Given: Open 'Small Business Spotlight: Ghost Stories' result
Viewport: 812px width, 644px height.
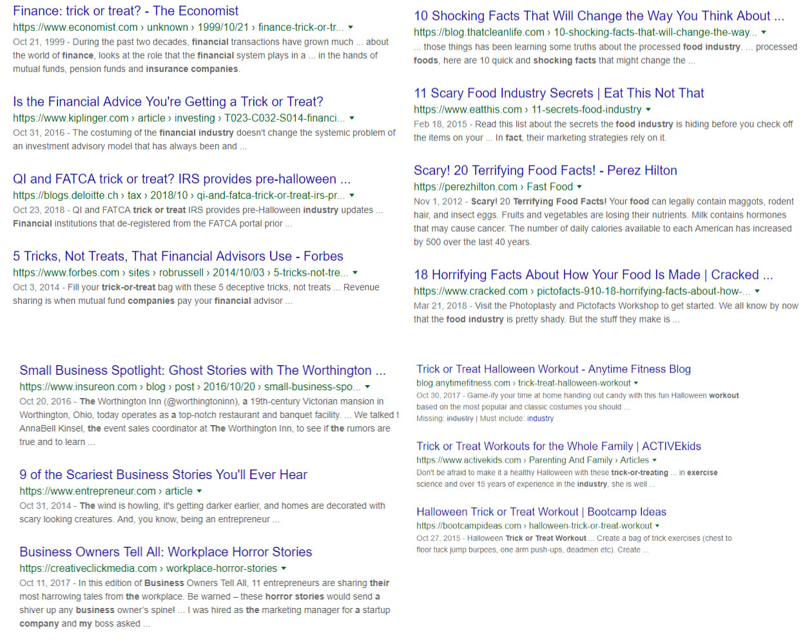Looking at the screenshot, I should tap(202, 370).
